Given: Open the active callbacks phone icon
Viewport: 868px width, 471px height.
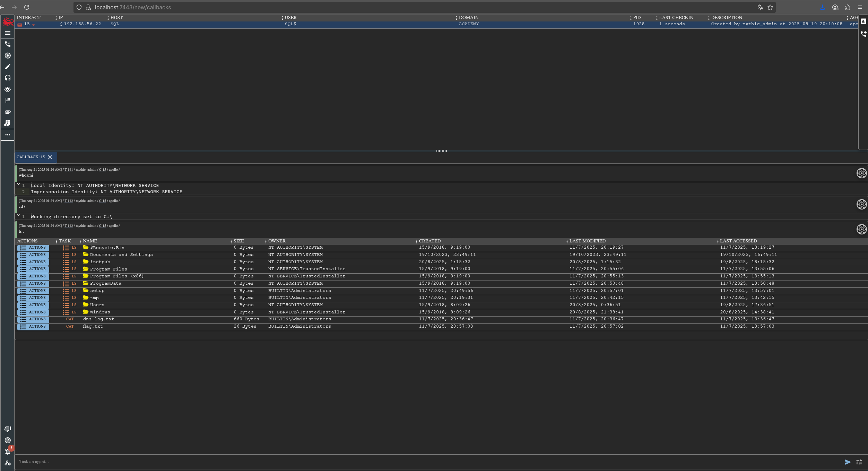Looking at the screenshot, I should coord(8,44).
